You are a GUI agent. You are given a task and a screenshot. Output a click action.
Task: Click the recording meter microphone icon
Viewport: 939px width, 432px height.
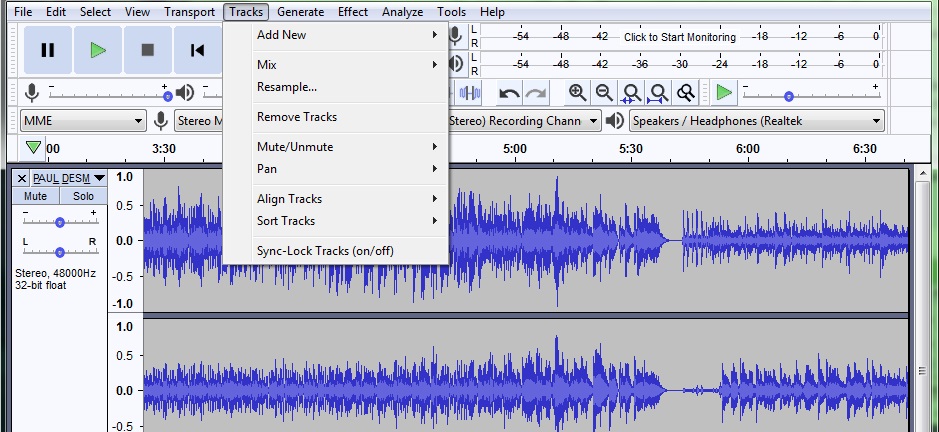455,36
